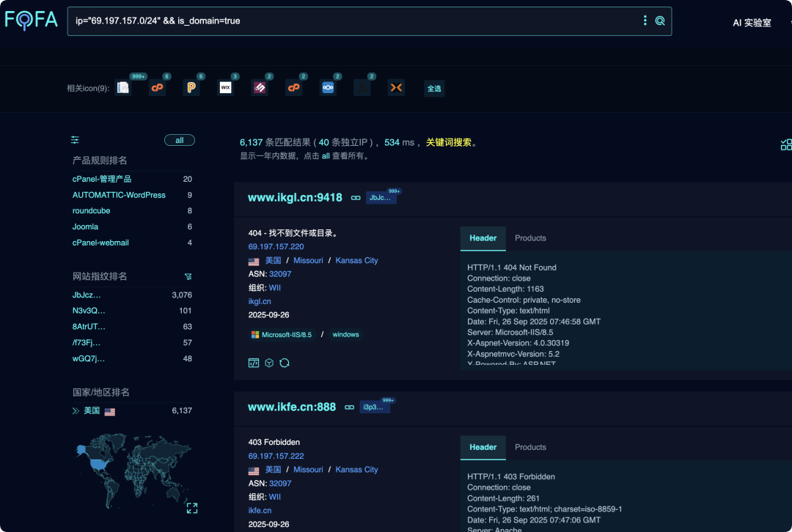Image resolution: width=792 pixels, height=532 pixels.
Task: Run search with the magnifier icon
Action: [660, 21]
